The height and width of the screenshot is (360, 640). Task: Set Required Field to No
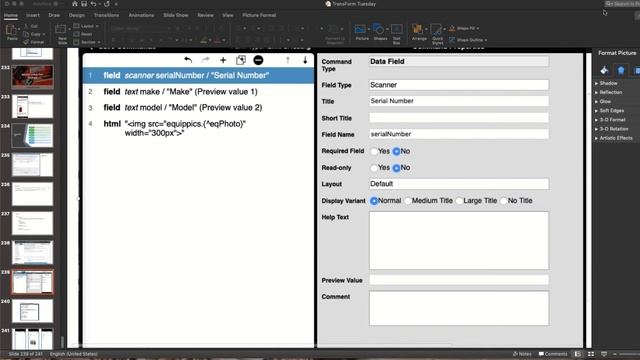[396, 151]
